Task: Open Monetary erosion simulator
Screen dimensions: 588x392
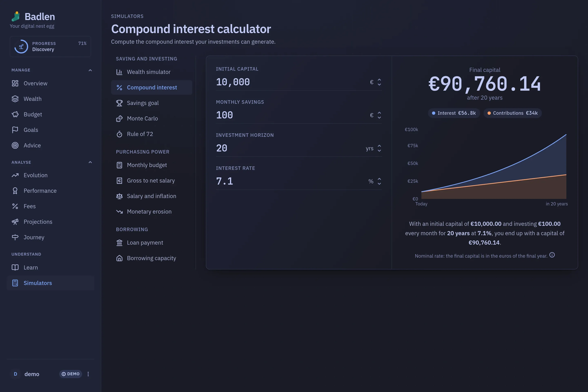Action: (151, 212)
